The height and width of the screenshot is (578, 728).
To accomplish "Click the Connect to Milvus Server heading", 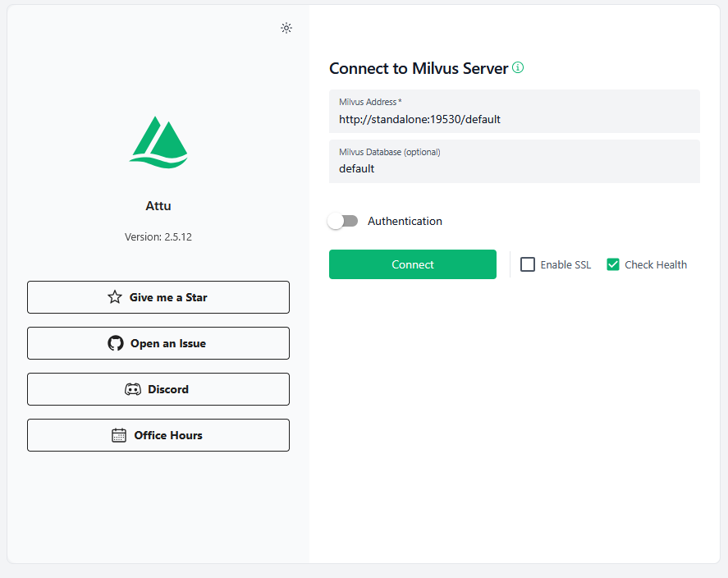I will point(419,68).
